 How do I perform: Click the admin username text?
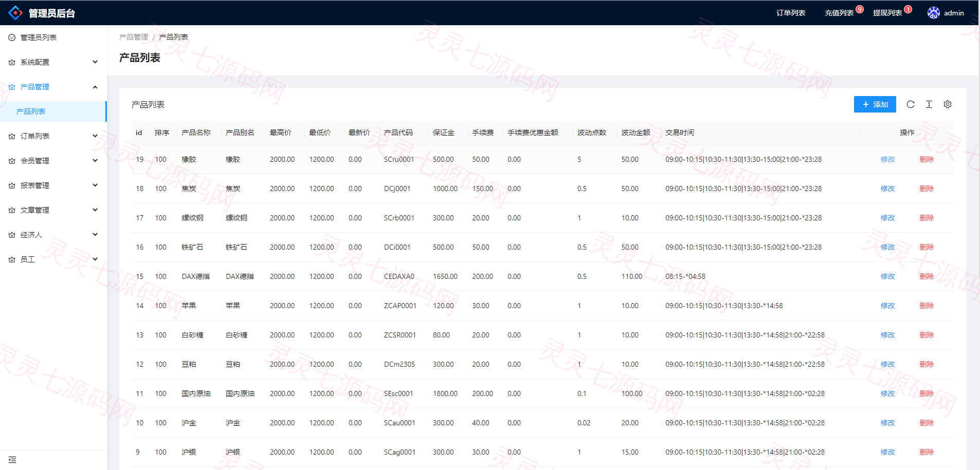(954, 13)
